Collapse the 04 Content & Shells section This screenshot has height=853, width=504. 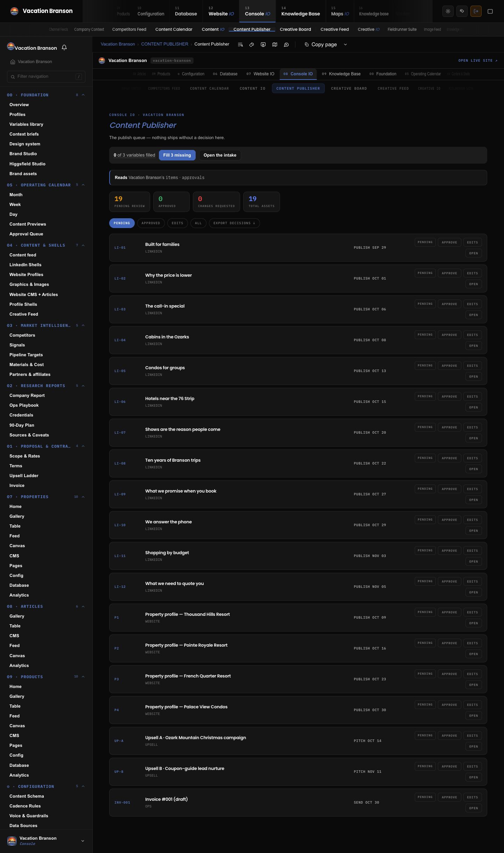(83, 245)
